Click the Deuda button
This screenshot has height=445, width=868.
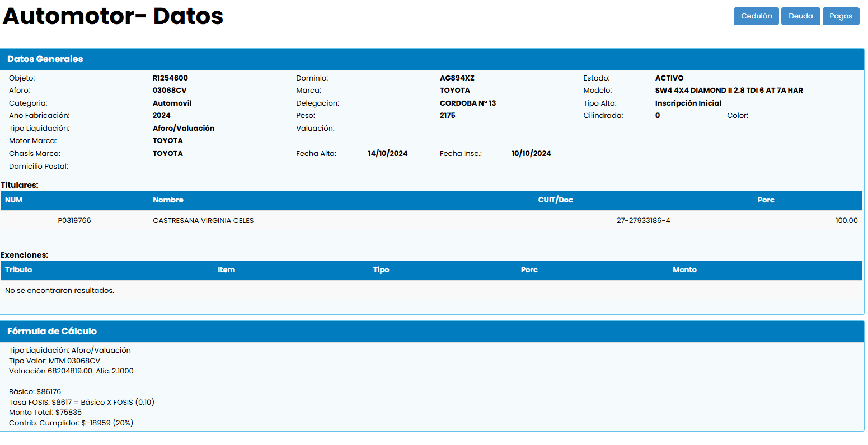800,16
